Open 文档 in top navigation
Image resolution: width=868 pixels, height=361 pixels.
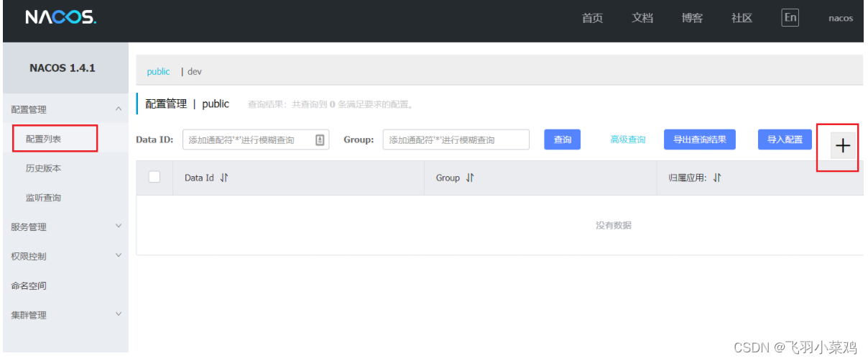tap(642, 19)
